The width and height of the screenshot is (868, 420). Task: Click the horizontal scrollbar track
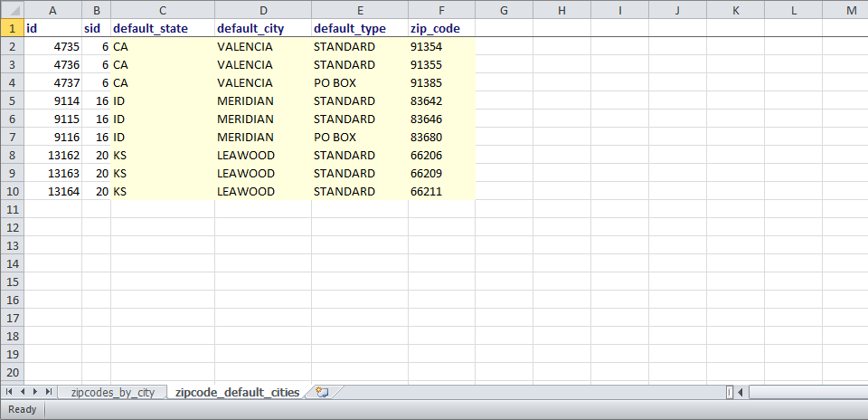pos(805,392)
